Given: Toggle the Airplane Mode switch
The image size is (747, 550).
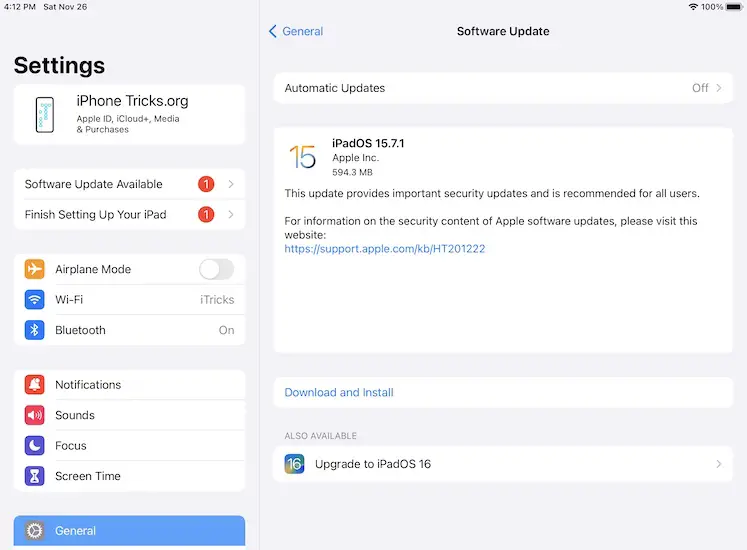Looking at the screenshot, I should click(216, 269).
